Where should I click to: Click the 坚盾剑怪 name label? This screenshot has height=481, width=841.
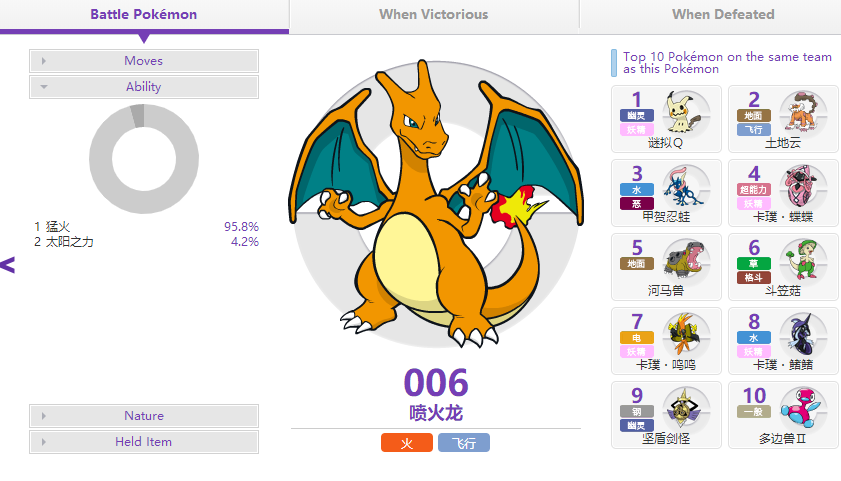(x=666, y=439)
